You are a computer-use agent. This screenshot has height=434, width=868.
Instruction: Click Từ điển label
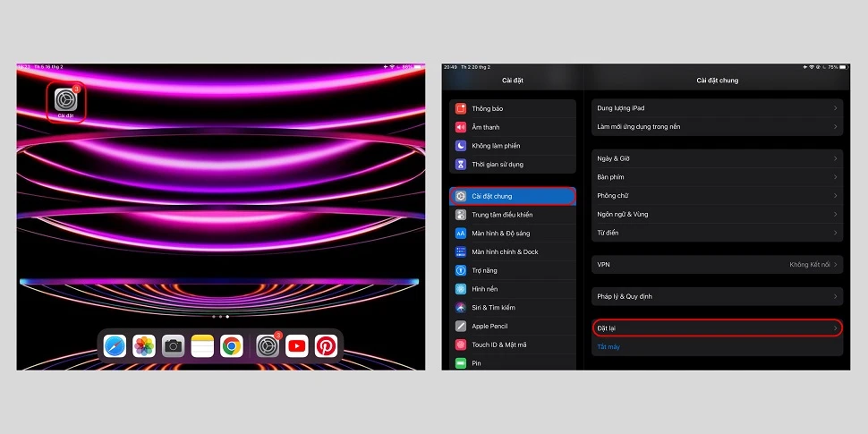[x=608, y=233]
